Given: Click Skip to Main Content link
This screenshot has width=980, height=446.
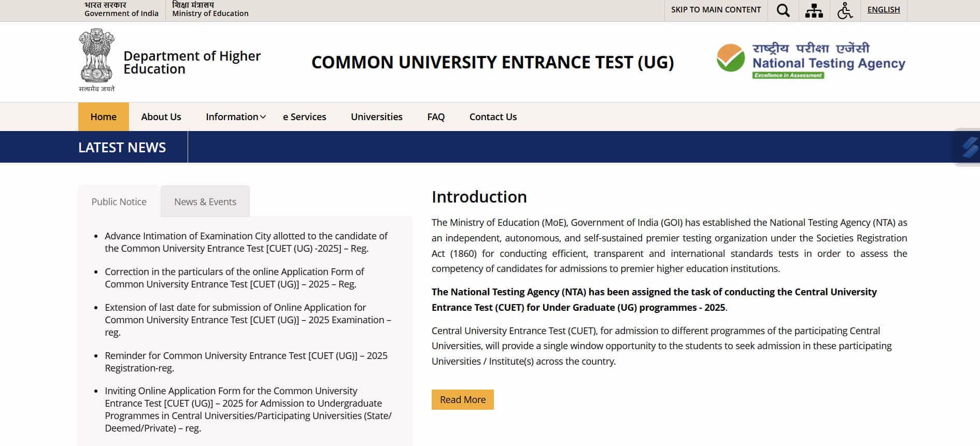Looking at the screenshot, I should coord(716,9).
